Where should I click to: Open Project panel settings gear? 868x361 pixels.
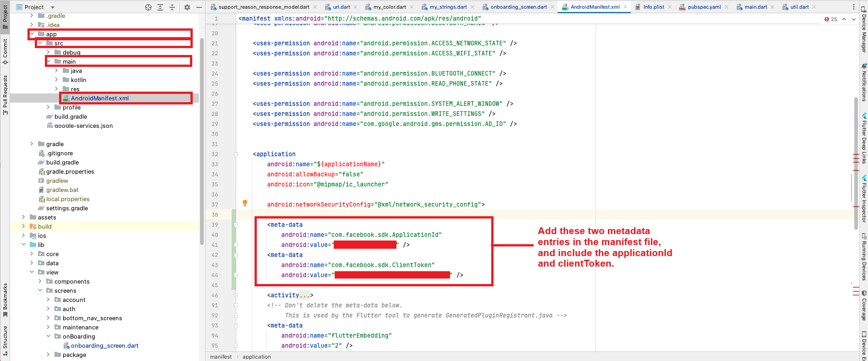[x=187, y=7]
